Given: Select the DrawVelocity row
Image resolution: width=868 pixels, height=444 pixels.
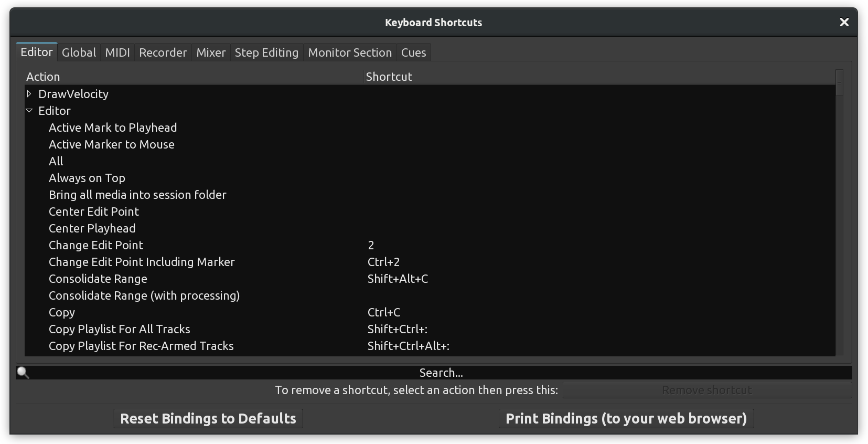Looking at the screenshot, I should (430, 94).
